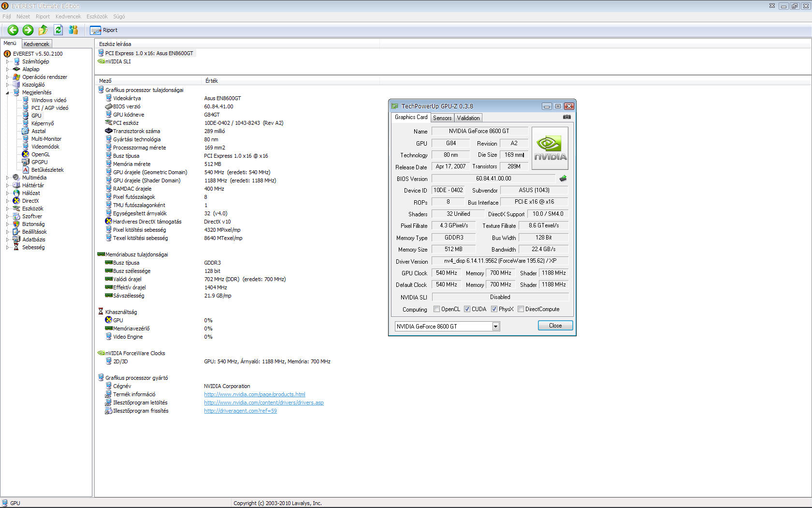812x508 pixels.
Task: Click the Operációs rendszer Windows icon
Action: pyautogui.click(x=16, y=77)
